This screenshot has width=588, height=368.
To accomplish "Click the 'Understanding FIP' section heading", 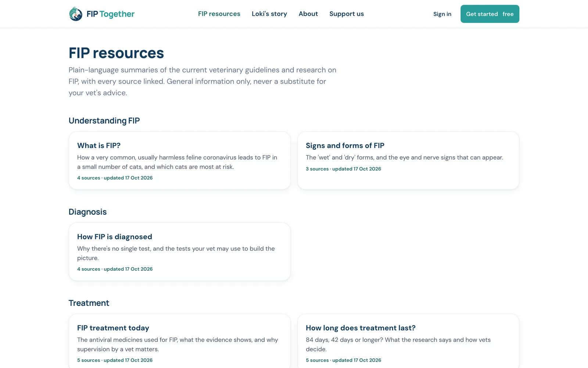I will coord(104,121).
